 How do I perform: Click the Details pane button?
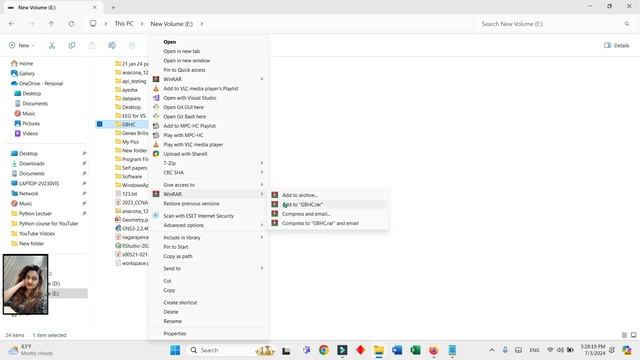pyautogui.click(x=617, y=45)
